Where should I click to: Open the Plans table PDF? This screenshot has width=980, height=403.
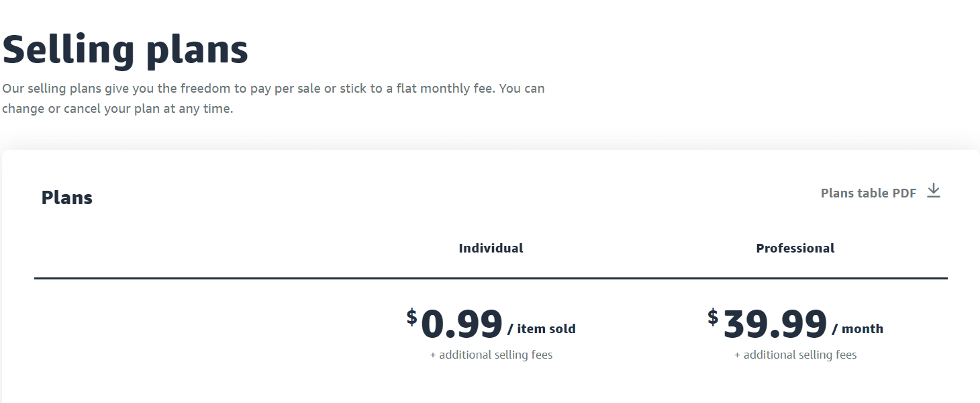[869, 193]
